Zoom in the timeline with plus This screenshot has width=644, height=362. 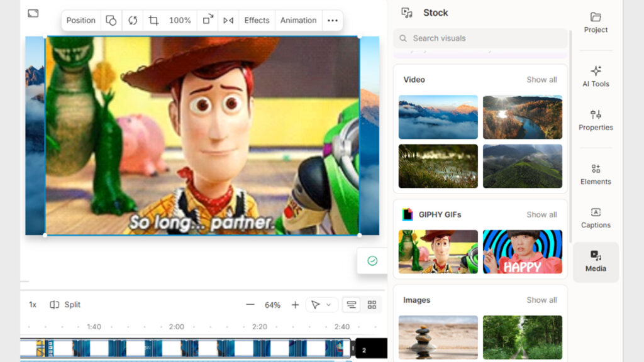point(295,305)
